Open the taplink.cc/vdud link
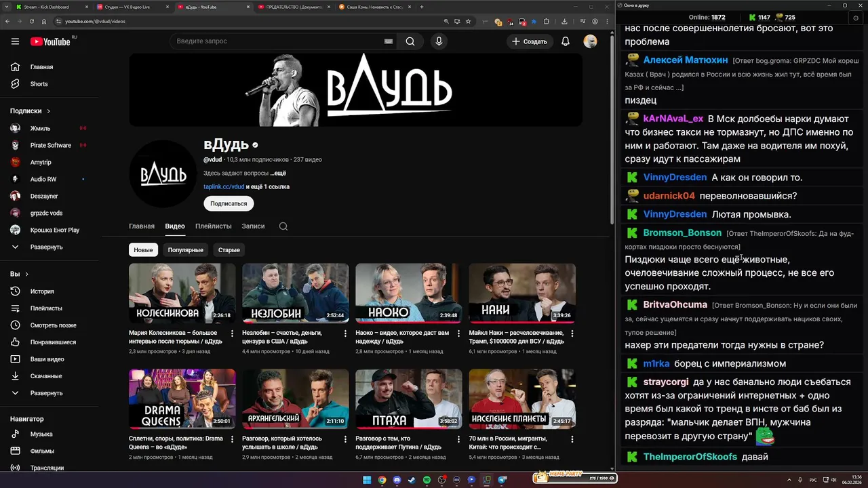868x488 pixels. (x=224, y=186)
